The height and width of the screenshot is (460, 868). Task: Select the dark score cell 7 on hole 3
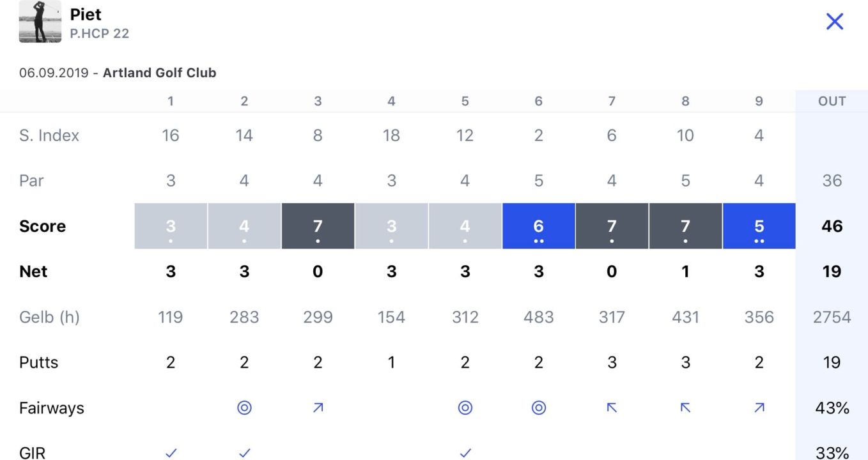pos(318,226)
